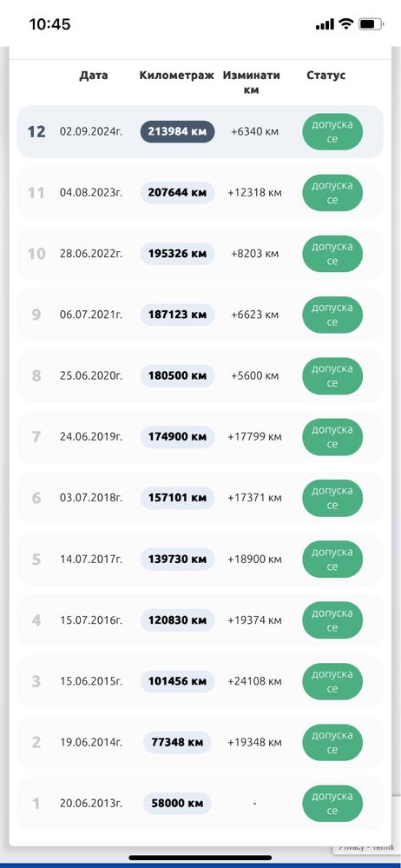
Task: Select the 213984 км mileage pill
Action: (177, 132)
